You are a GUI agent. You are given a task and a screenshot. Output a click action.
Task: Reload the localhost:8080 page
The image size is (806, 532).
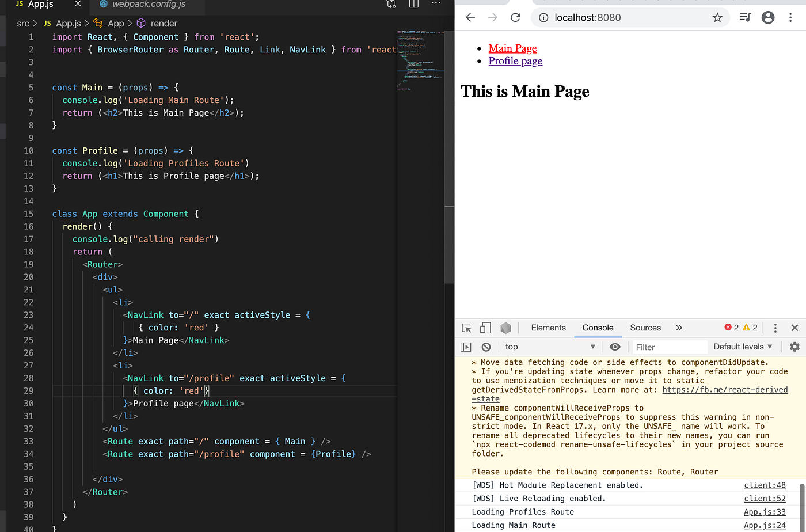point(515,17)
